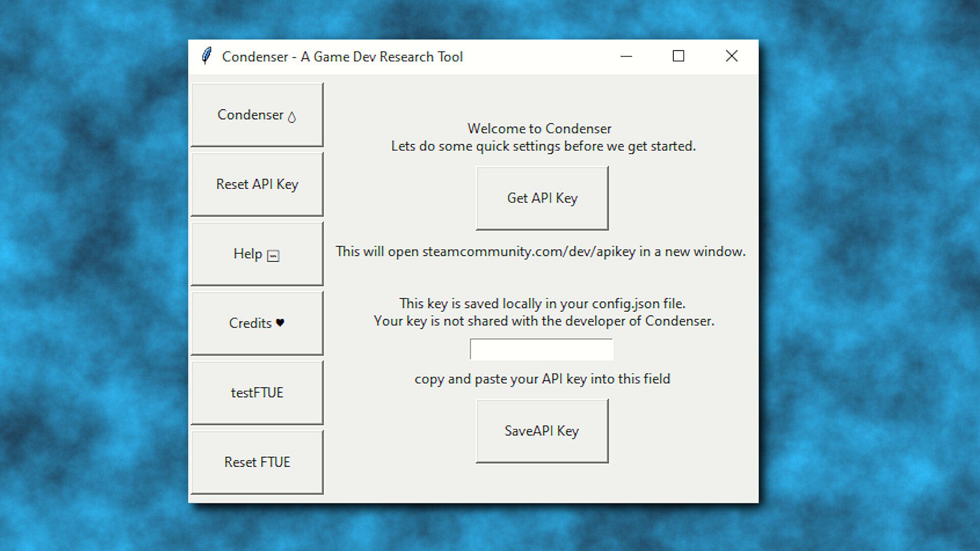Click the heart icon next to Credits
Viewport: 980px width, 551px height.
point(280,322)
